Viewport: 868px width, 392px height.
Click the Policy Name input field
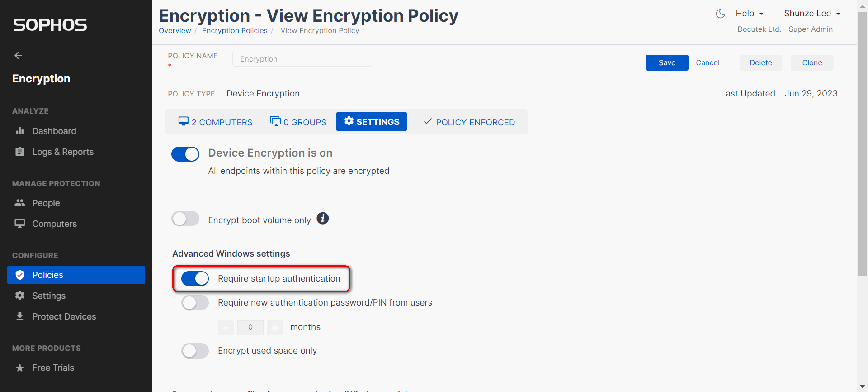pos(302,59)
